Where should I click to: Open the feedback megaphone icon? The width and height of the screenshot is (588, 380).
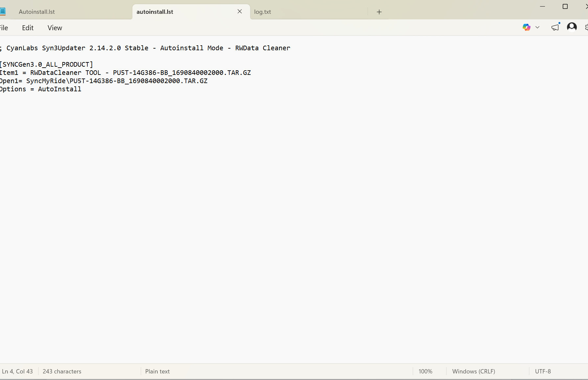coord(555,27)
